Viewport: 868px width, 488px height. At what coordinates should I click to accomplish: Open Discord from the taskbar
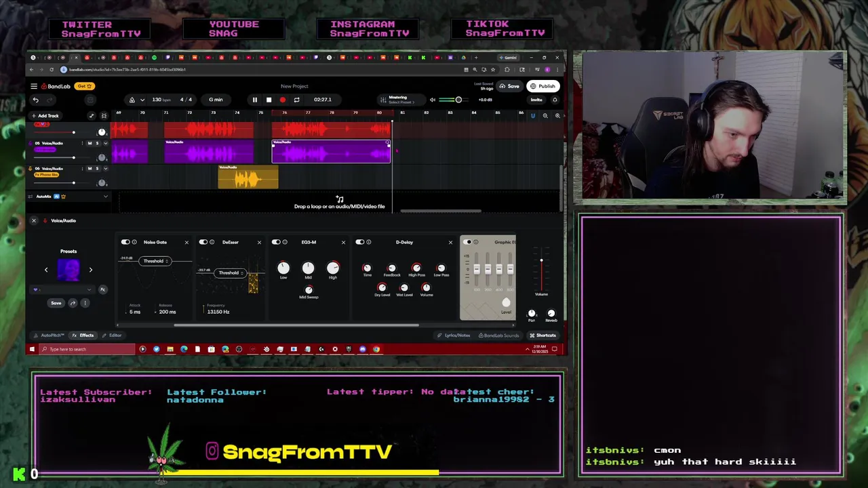(x=363, y=349)
